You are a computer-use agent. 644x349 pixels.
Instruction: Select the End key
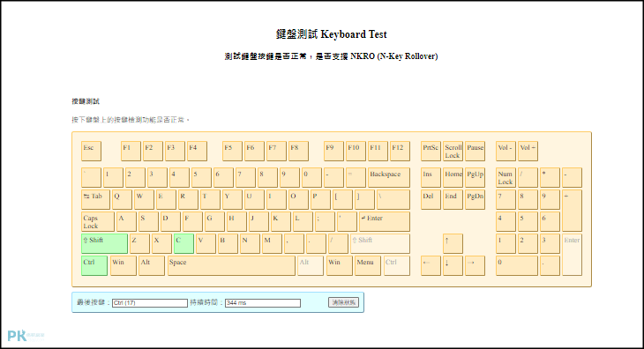[453, 200]
